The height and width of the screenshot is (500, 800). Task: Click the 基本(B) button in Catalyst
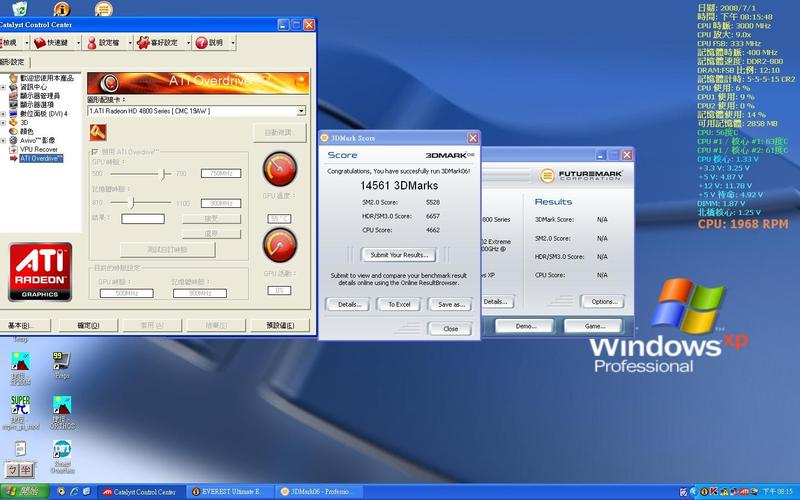pos(21,325)
